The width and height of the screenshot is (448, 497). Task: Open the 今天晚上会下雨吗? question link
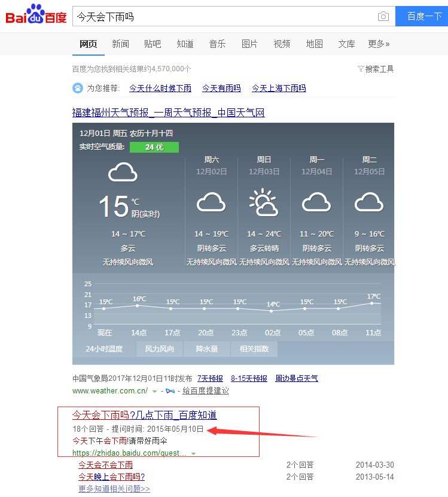point(111,477)
